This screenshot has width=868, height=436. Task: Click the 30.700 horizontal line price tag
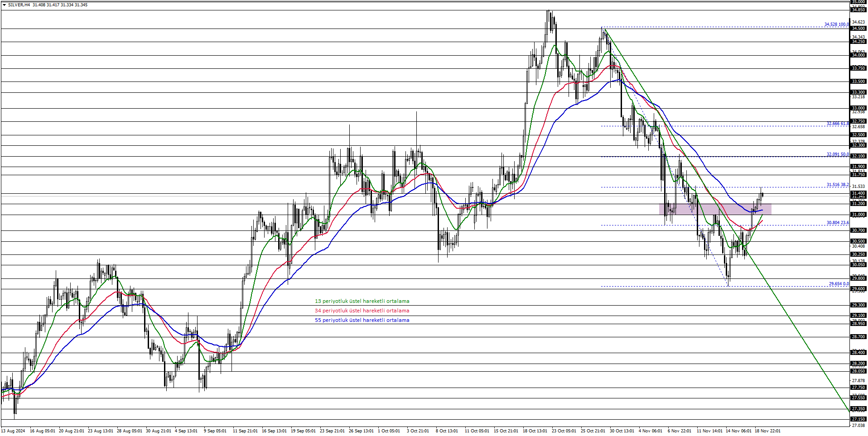click(858, 230)
